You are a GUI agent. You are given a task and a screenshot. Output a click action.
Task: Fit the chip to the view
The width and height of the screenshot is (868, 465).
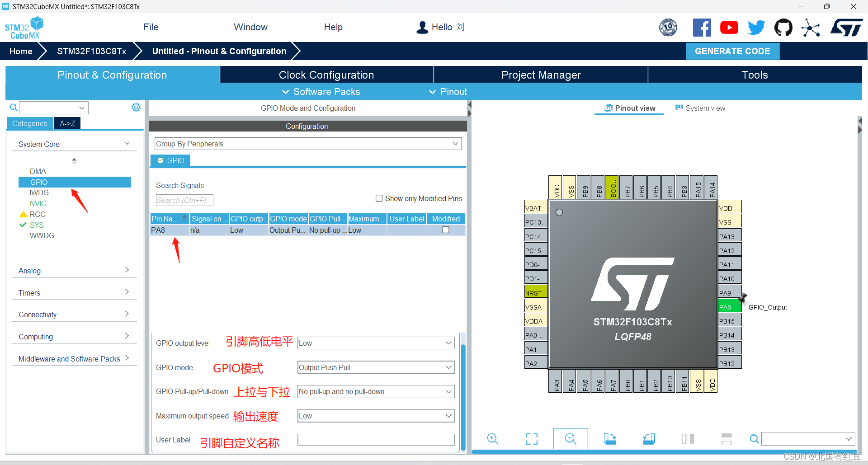point(532,439)
